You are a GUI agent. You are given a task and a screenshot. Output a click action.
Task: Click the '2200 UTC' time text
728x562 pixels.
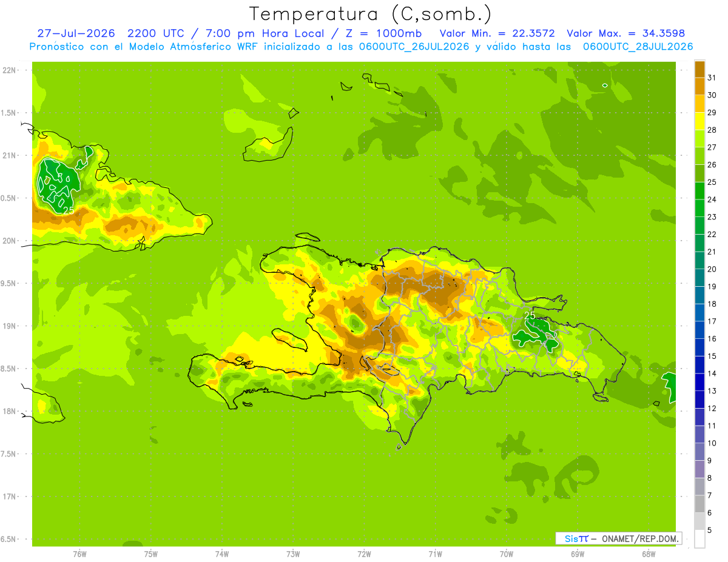(x=157, y=33)
